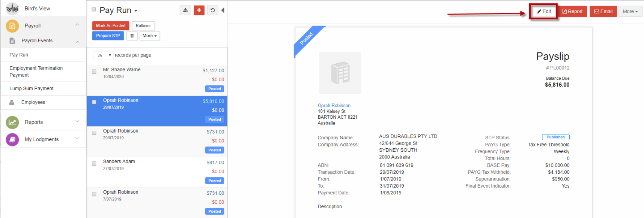
Task: Click the trash delete icon
Action: [x=132, y=36]
